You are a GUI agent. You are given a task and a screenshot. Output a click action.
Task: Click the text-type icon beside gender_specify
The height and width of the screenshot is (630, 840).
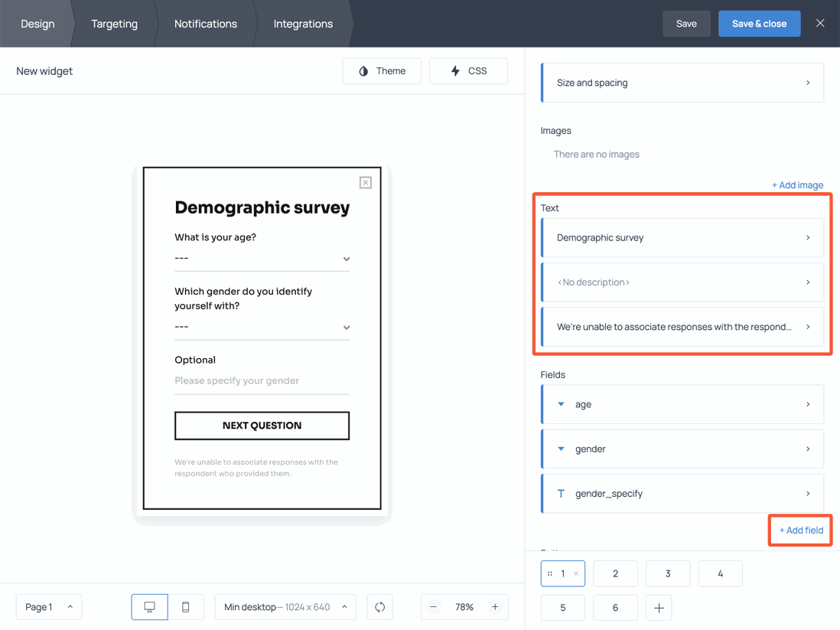tap(561, 493)
